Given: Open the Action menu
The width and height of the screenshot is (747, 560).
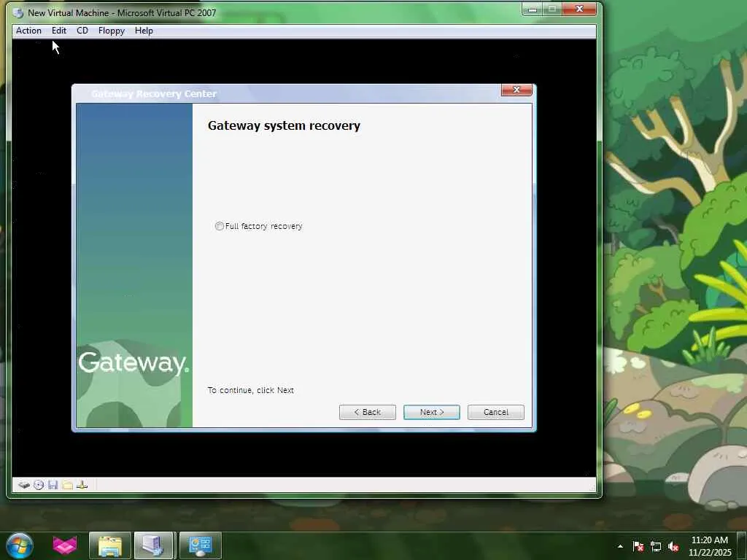Looking at the screenshot, I should [x=28, y=31].
